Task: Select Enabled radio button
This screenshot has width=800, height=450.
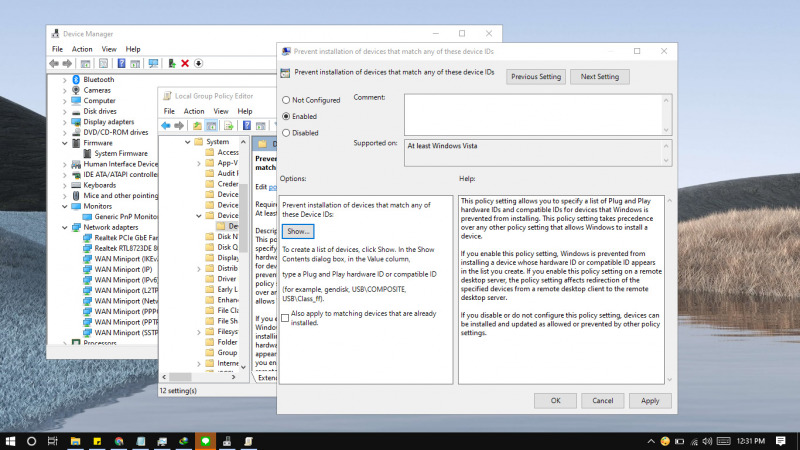Action: tap(286, 116)
